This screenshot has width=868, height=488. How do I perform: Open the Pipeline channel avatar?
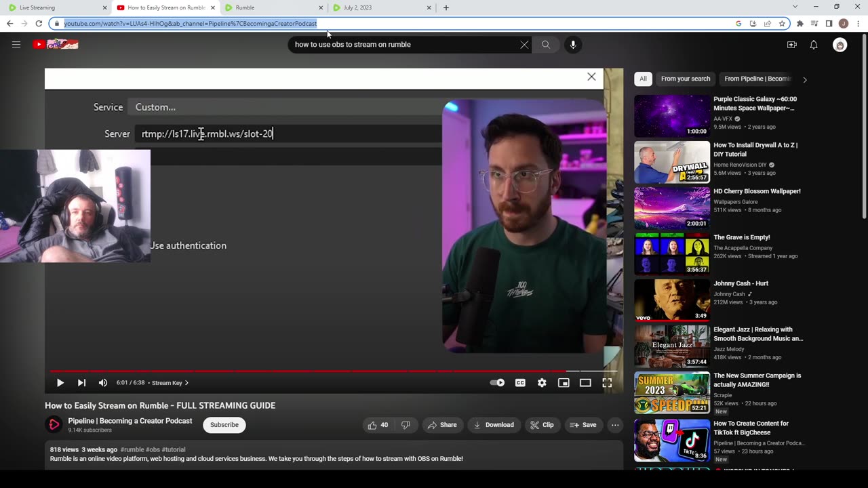coord(54,425)
